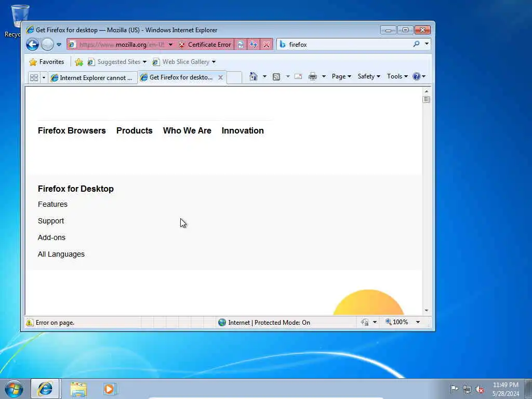
Task: Open the All Languages link
Action: click(61, 254)
